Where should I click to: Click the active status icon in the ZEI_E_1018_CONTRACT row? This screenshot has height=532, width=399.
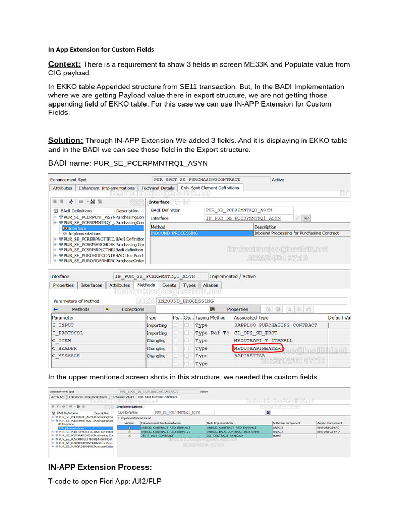[x=129, y=436]
